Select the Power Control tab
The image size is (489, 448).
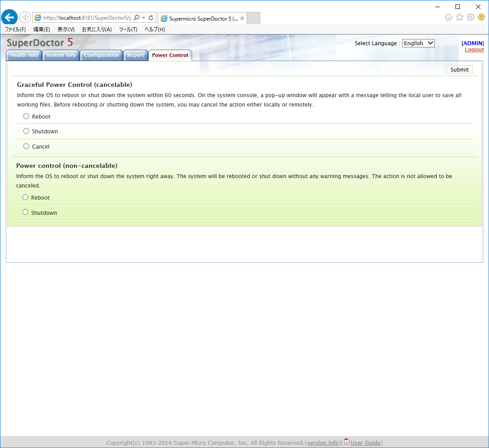coord(170,55)
